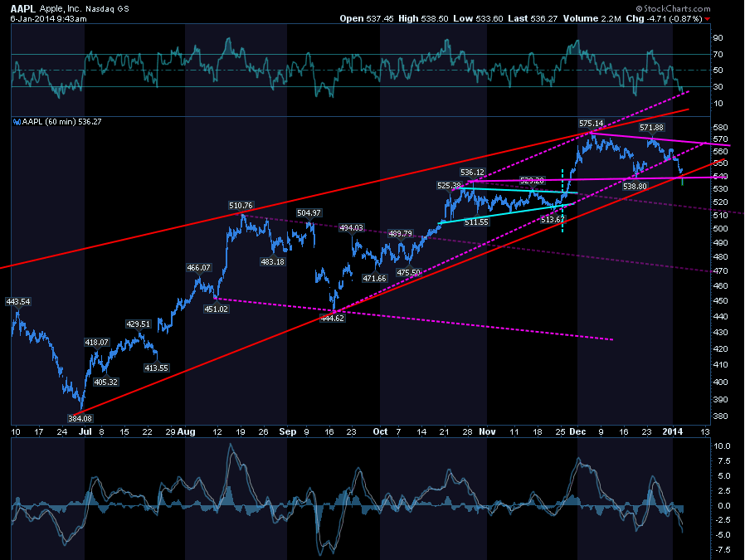Click the 90 level on the RSI scale
Viewport: 745px width, 560px height.
pos(718,38)
